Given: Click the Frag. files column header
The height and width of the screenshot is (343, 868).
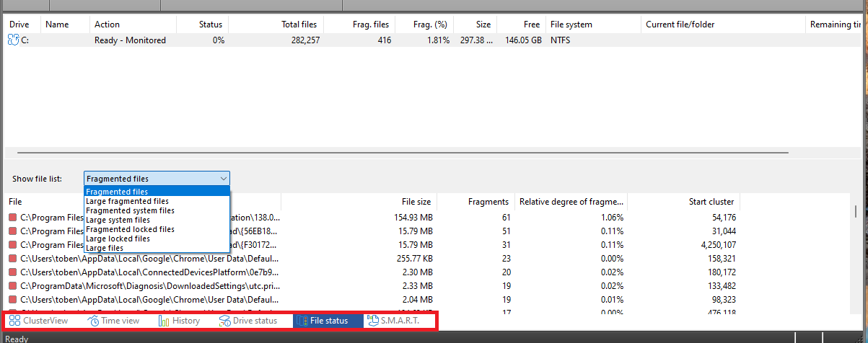Looking at the screenshot, I should (x=360, y=24).
